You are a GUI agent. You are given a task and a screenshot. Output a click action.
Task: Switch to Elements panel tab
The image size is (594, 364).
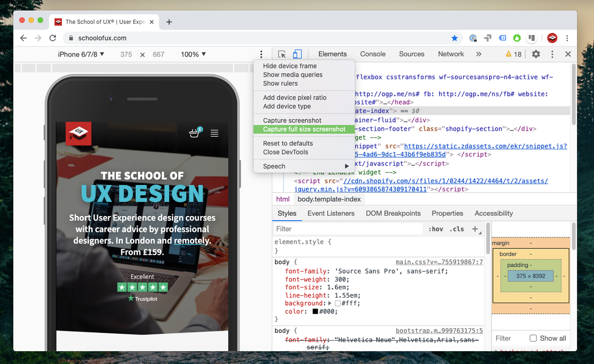click(333, 54)
